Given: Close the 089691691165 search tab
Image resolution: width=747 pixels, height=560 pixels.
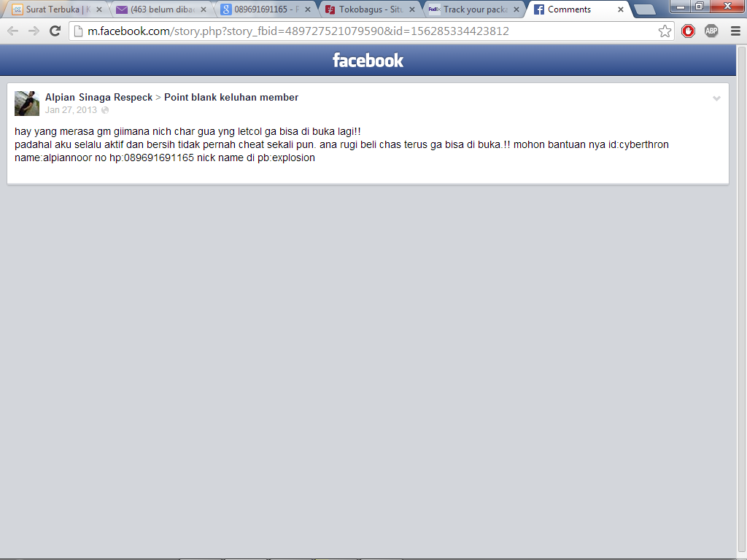Looking at the screenshot, I should [x=308, y=9].
